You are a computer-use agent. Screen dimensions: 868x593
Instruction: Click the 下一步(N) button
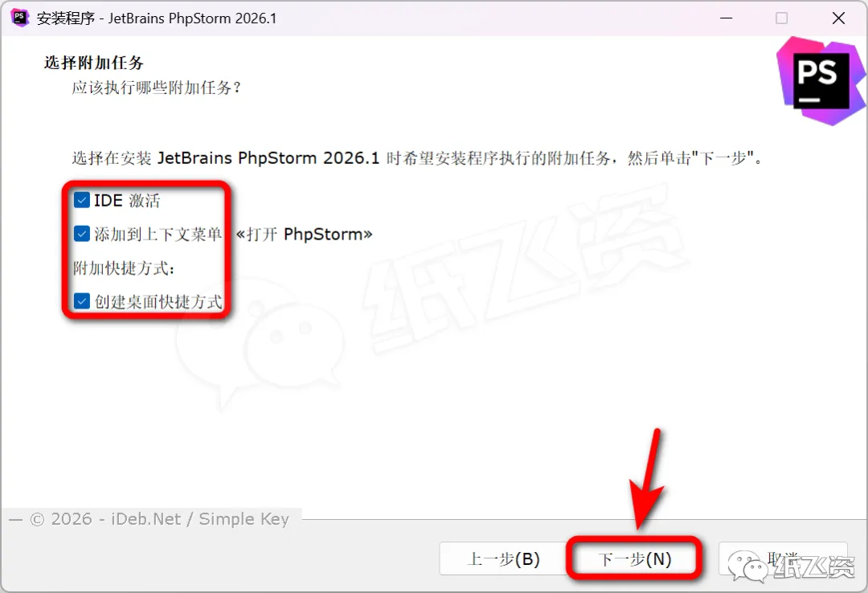coord(634,558)
